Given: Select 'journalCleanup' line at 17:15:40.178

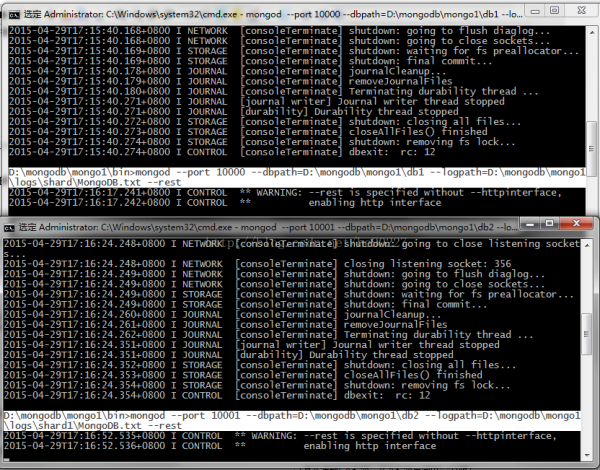Looking at the screenshot, I should [x=227, y=71].
